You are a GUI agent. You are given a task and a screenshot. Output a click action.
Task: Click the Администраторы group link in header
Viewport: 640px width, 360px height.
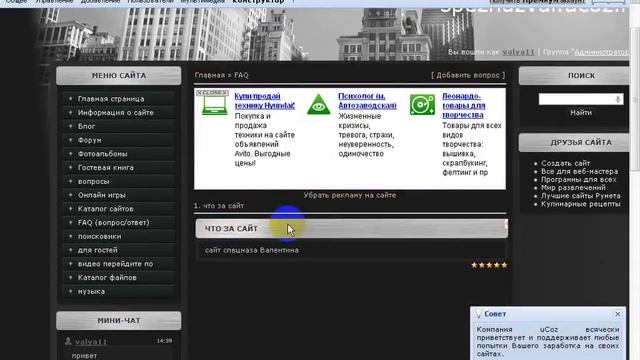click(x=601, y=52)
